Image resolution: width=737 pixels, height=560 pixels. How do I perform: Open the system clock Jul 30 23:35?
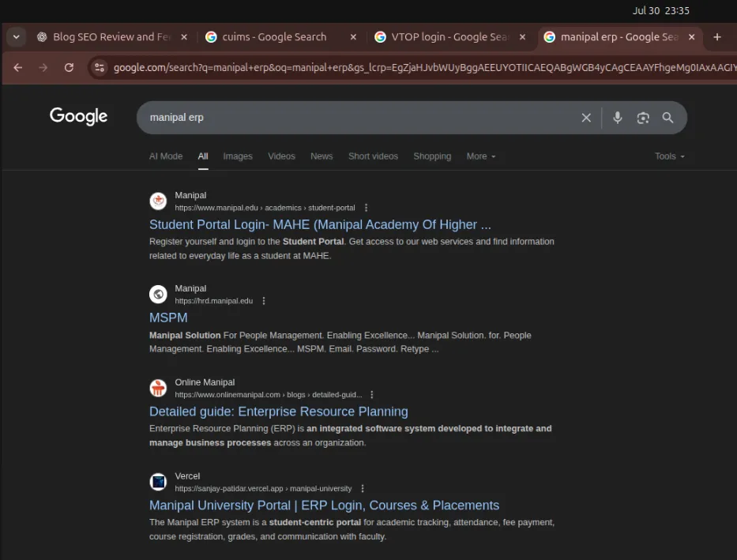(661, 10)
